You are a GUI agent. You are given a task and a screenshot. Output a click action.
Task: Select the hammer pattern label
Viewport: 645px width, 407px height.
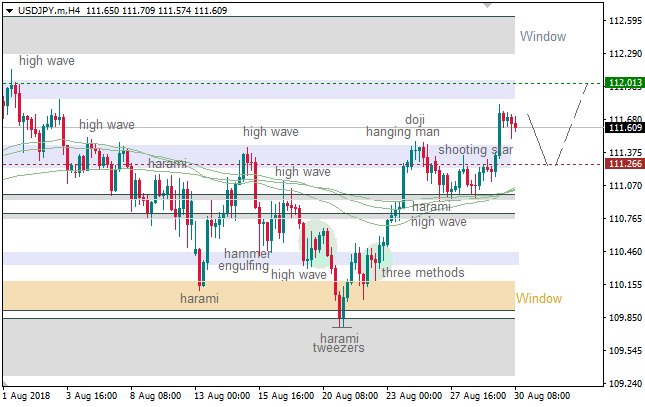pyautogui.click(x=247, y=254)
